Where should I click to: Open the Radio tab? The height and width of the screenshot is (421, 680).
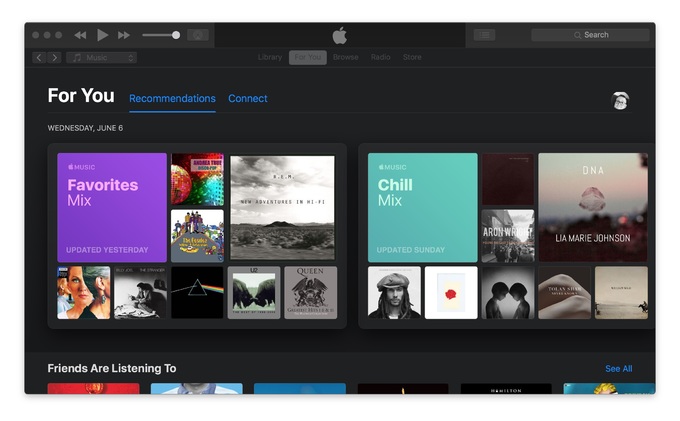(380, 57)
